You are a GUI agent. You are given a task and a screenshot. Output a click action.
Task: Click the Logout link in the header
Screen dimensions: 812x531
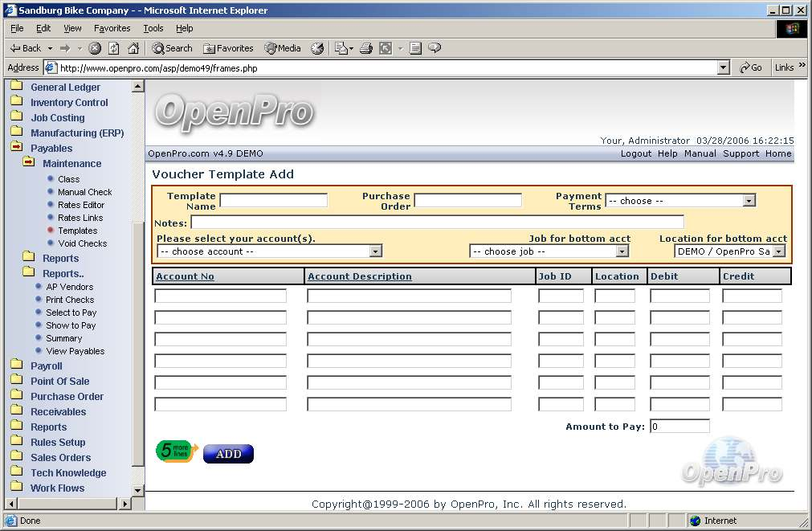point(636,153)
